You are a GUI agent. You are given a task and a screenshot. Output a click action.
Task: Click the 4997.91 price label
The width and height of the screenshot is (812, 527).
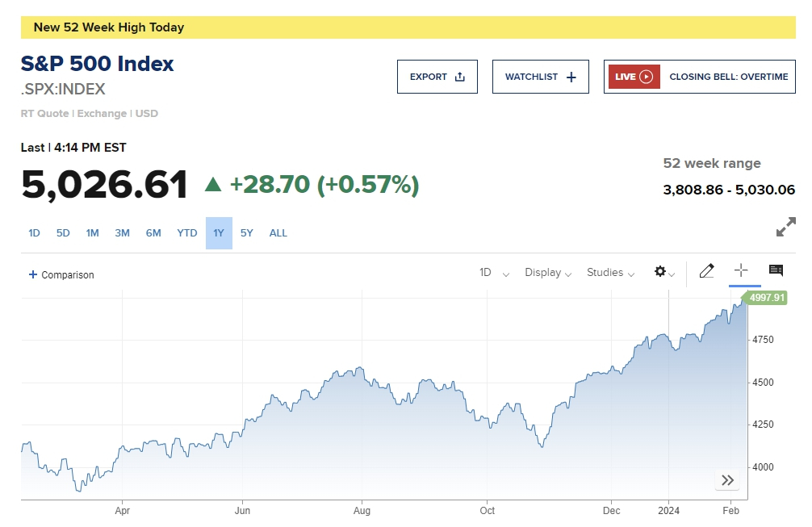[766, 298]
